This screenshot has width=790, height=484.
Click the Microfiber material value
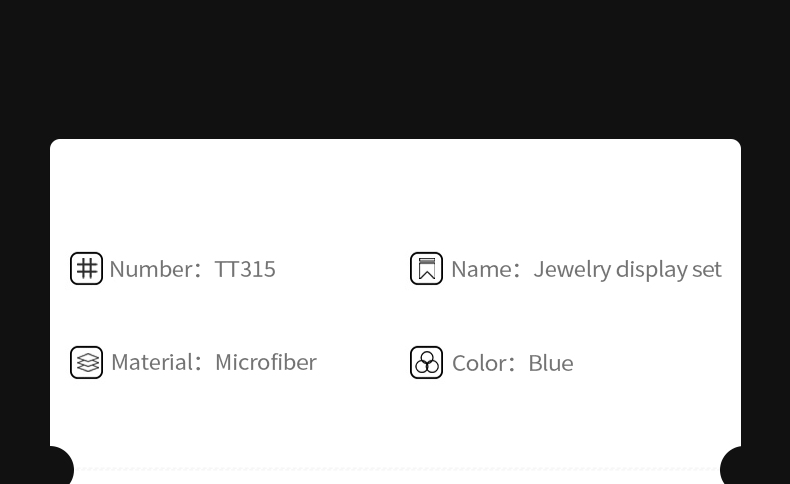point(265,362)
